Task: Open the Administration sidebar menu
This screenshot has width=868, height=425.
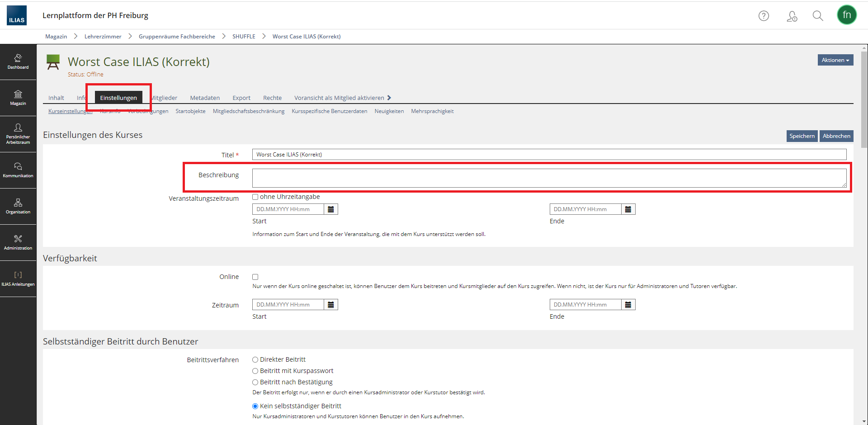Action: tap(18, 243)
